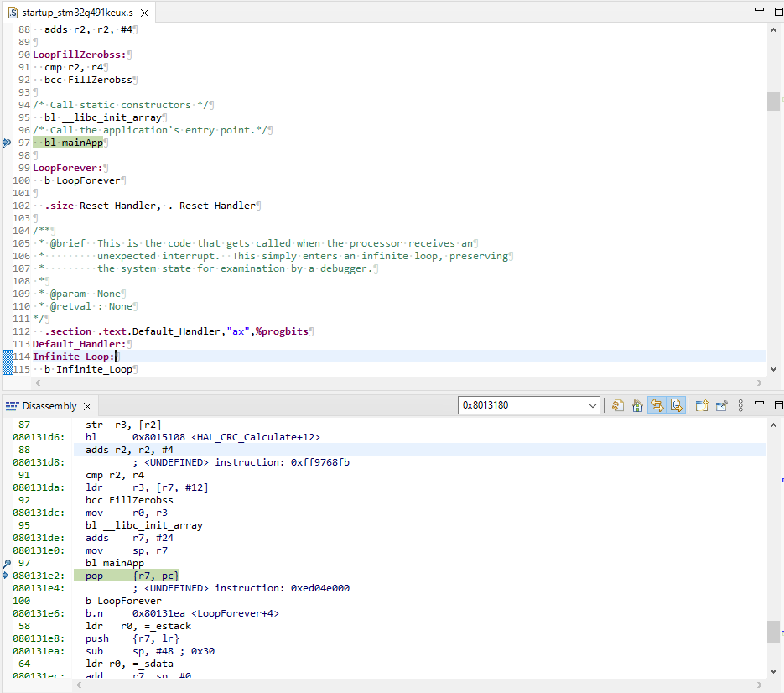Click the "sub sp, #48 ; 0x30" instruction
This screenshot has height=693, width=784.
point(150,651)
